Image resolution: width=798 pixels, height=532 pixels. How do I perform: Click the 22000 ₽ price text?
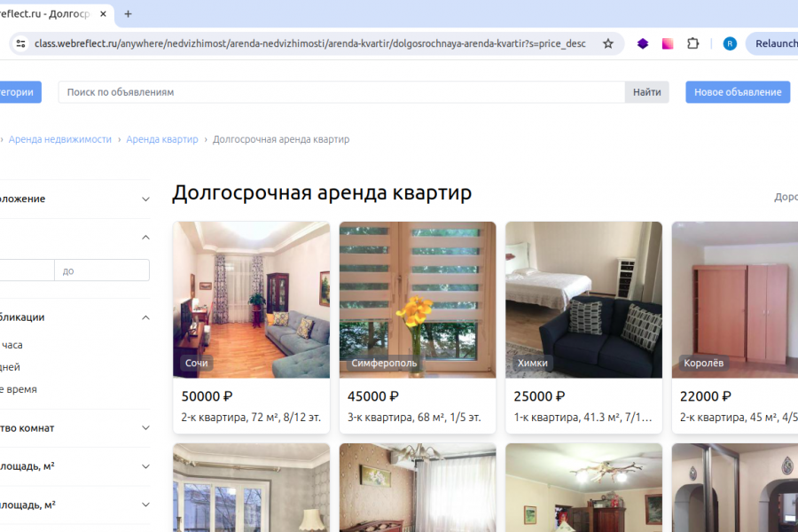706,396
